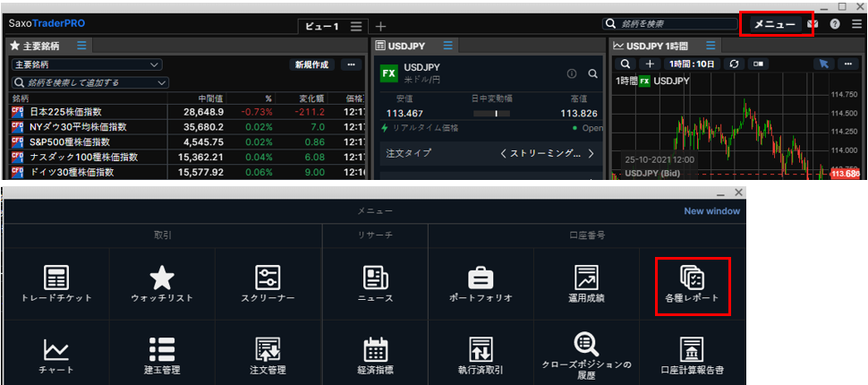The width and height of the screenshot is (868, 385).
Task: Open the hamburger menu in top-right corner
Action: [x=856, y=24]
